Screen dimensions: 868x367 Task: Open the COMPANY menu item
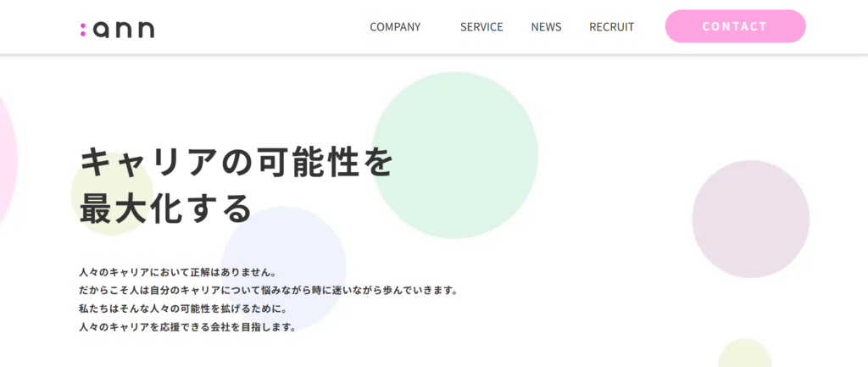click(394, 27)
